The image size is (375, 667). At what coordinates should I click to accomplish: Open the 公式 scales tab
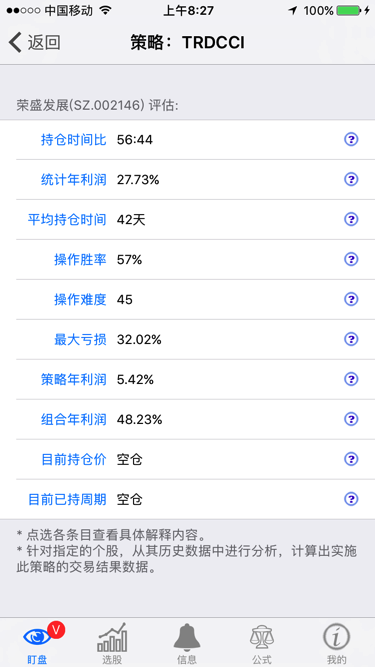262,643
